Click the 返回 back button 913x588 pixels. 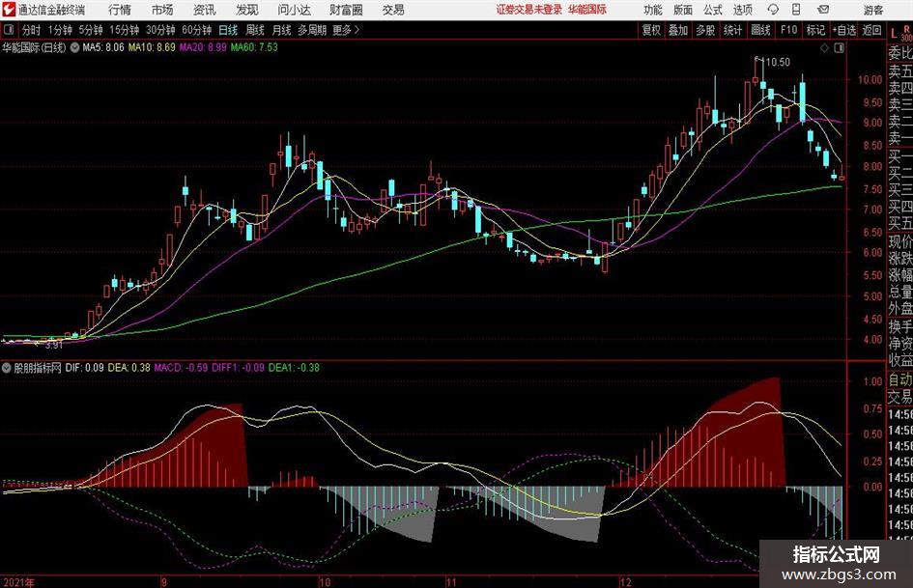pyautogui.click(x=871, y=30)
